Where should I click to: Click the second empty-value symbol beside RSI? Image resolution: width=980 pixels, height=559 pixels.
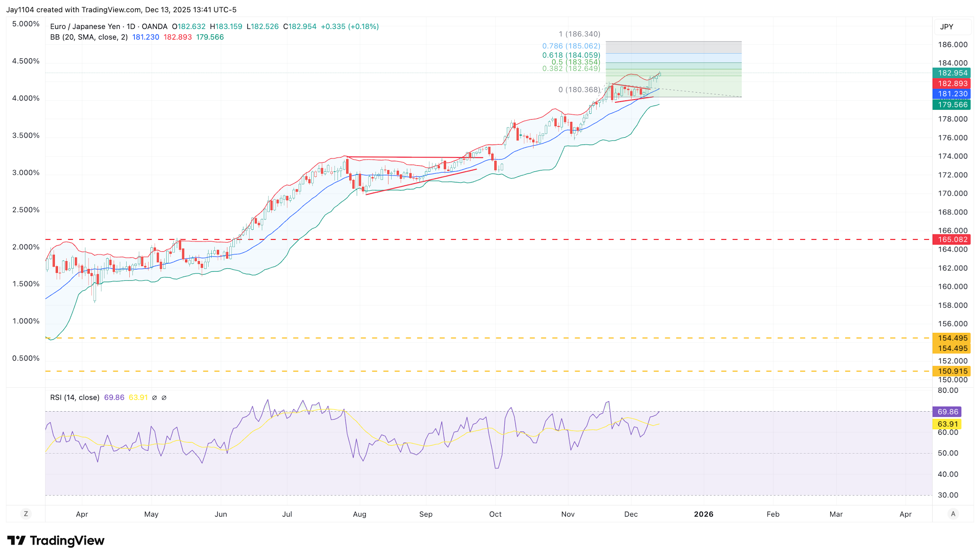164,398
